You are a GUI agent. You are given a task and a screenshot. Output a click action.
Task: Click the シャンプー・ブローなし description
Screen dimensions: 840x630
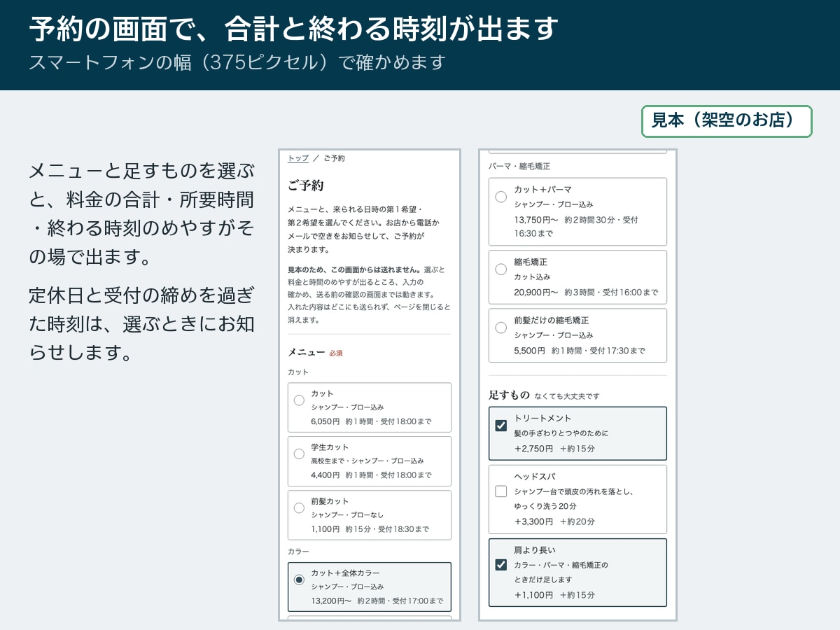coord(347,515)
